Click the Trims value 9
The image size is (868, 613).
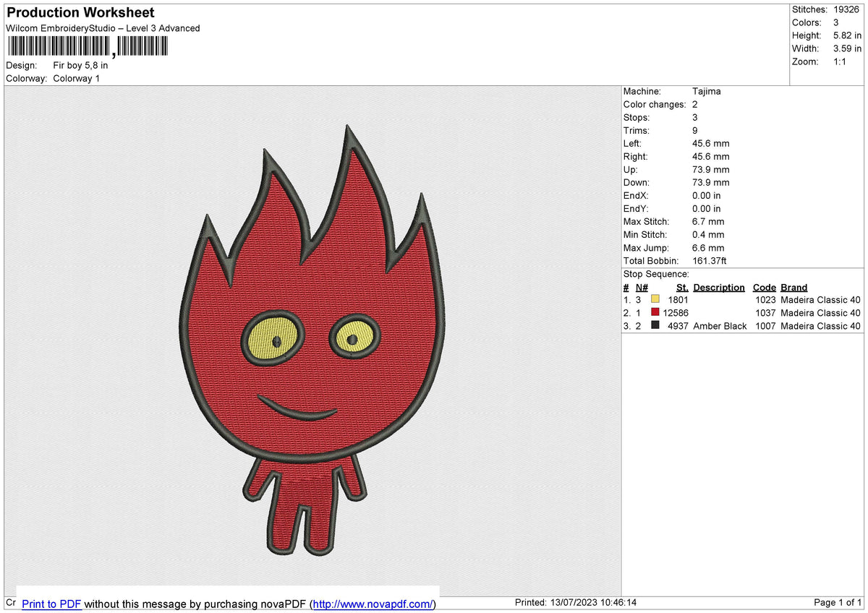pyautogui.click(x=695, y=130)
